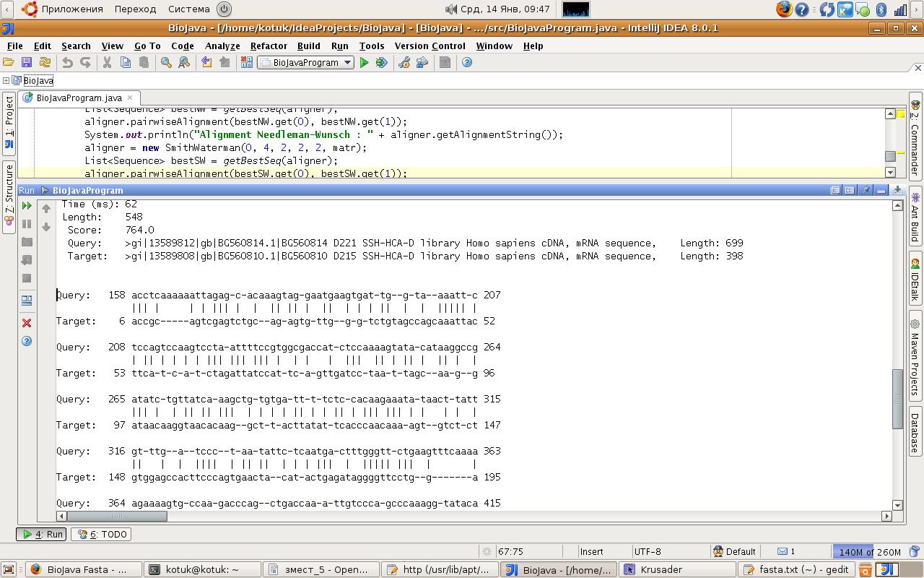Expand the BioJava tree node
The height and width of the screenshot is (578, 924).
[6, 80]
